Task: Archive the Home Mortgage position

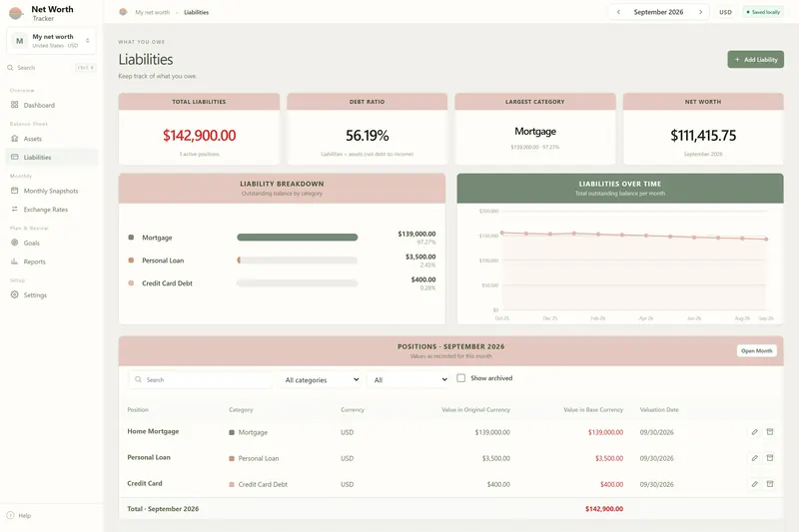Action: click(770, 432)
